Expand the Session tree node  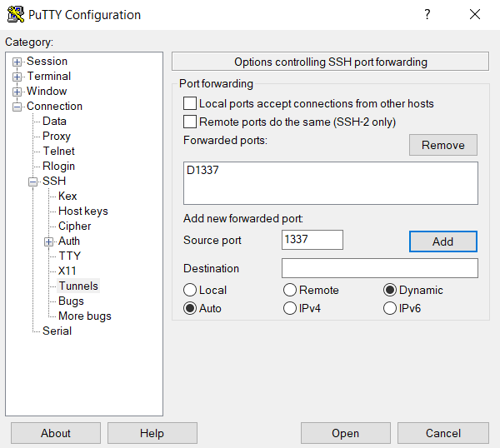pyautogui.click(x=17, y=62)
